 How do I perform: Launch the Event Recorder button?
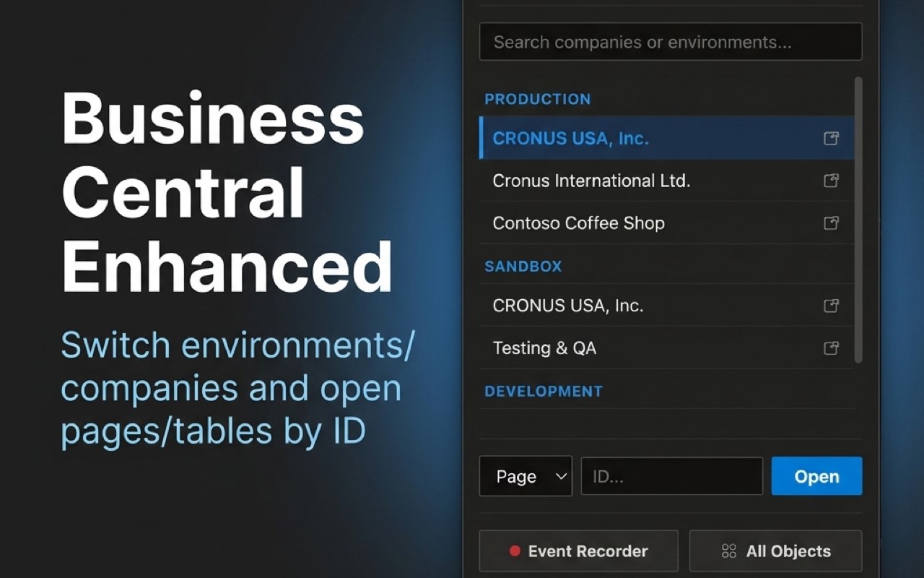point(578,551)
